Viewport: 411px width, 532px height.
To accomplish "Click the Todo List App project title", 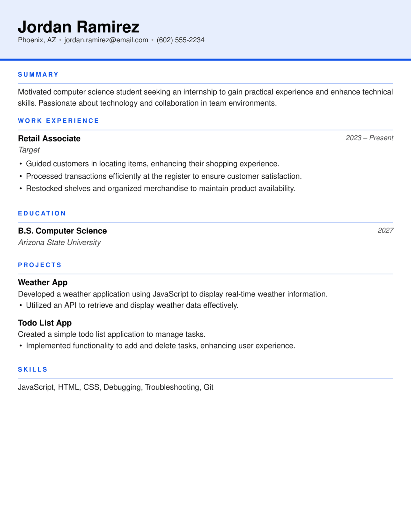I will (45, 323).
